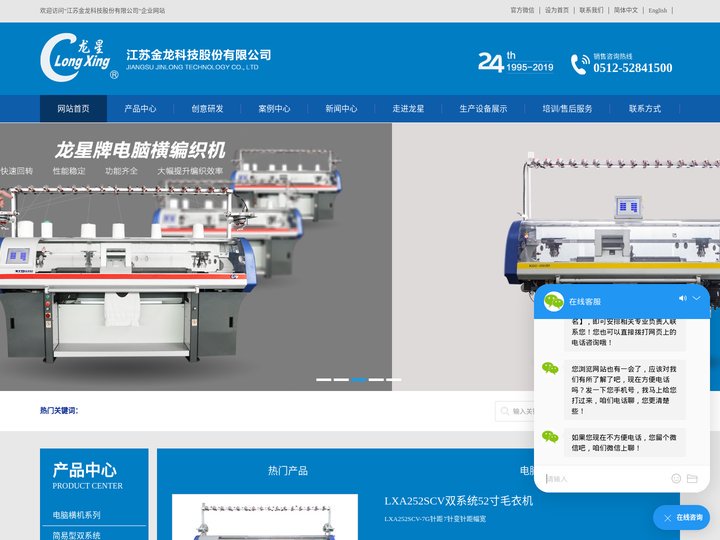Viewport: 720px width, 540px height.
Task: Click the keyword search input box
Action: point(514,411)
